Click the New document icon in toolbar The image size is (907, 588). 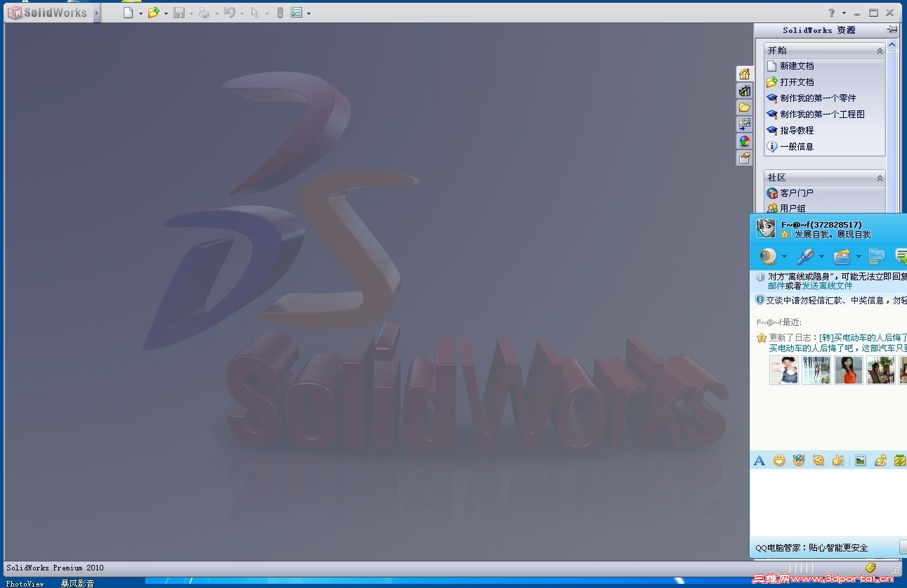128,13
